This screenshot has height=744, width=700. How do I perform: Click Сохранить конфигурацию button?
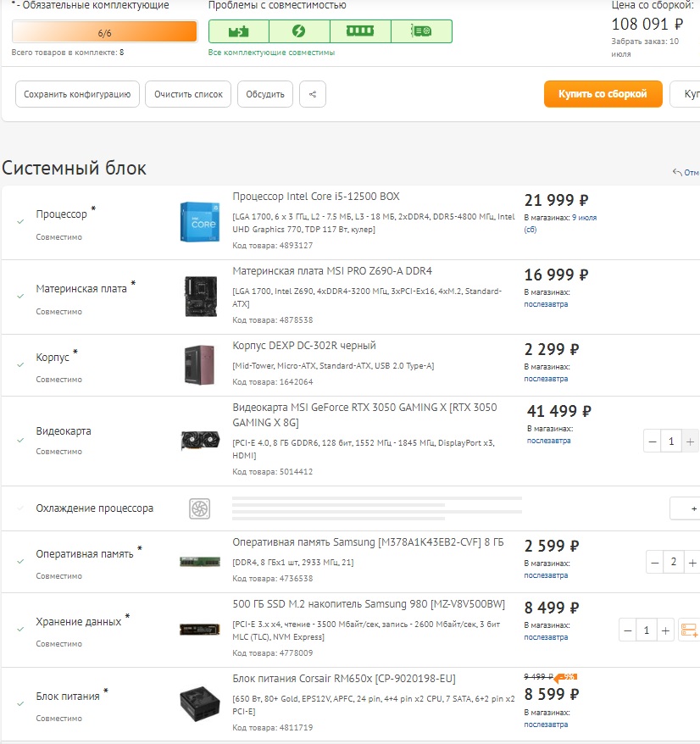(x=77, y=94)
